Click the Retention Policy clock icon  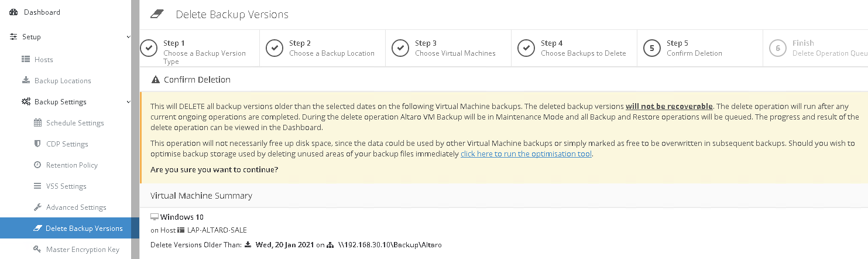coord(37,165)
